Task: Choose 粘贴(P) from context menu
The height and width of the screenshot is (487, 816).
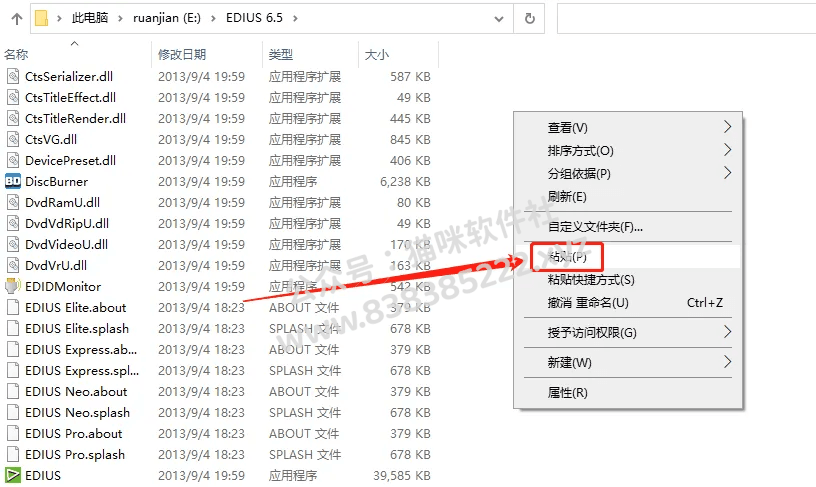Action: click(628, 257)
